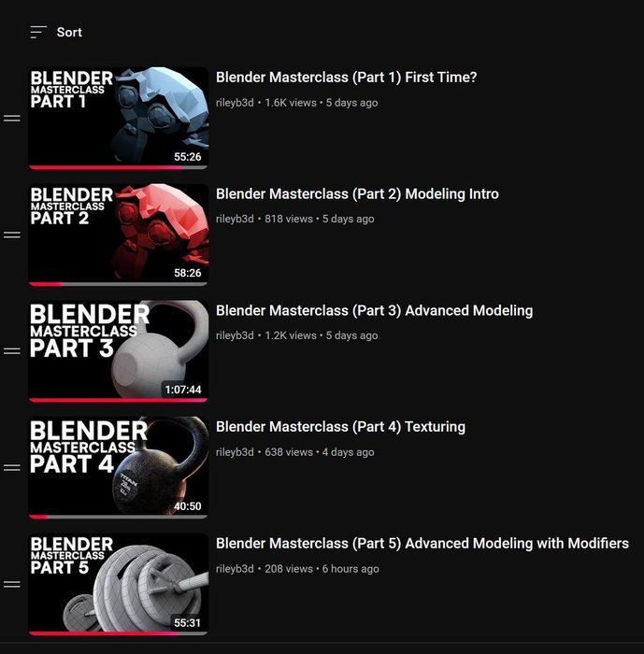The image size is (644, 654).
Task: Open the red monkey Part 2 thumbnail
Action: click(x=118, y=235)
